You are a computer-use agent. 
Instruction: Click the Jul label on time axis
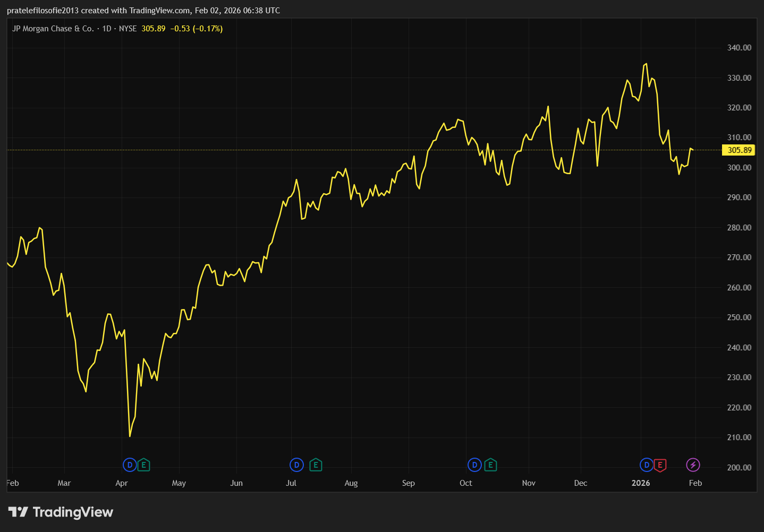pyautogui.click(x=291, y=483)
